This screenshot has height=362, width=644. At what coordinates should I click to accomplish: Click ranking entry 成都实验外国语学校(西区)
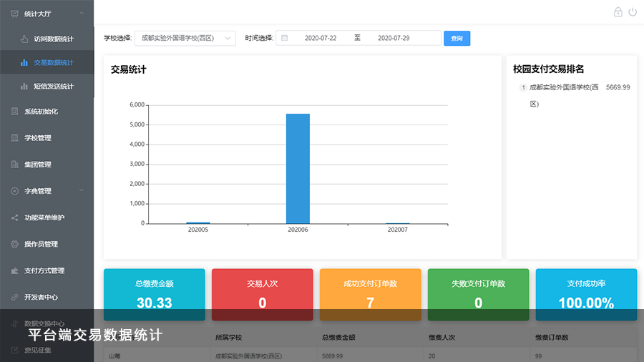[564, 95]
